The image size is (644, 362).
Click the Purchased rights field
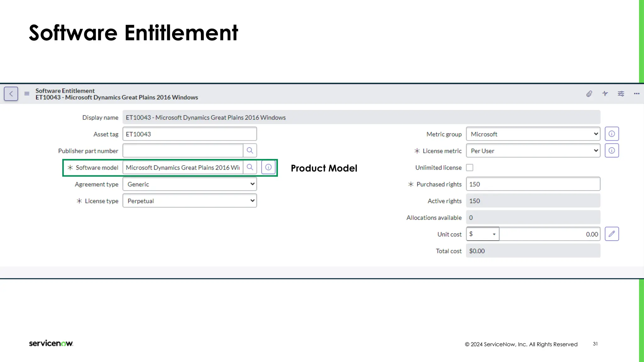pos(533,184)
